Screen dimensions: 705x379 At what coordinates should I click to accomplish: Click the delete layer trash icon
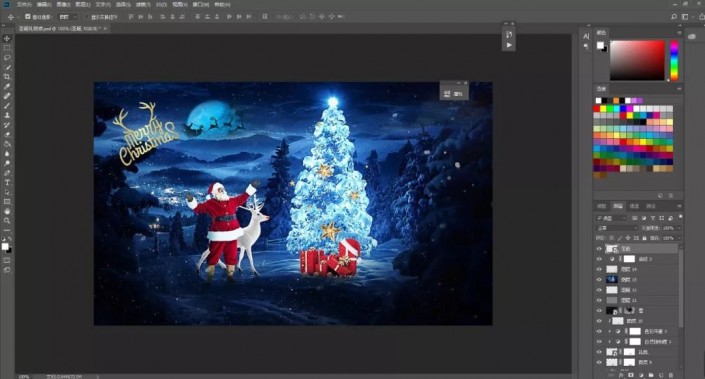[671, 375]
